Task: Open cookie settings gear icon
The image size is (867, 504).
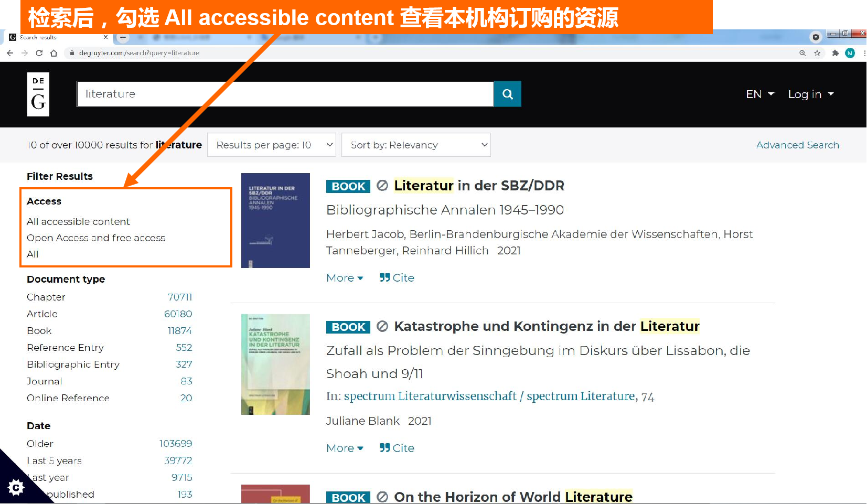Action: click(16, 487)
